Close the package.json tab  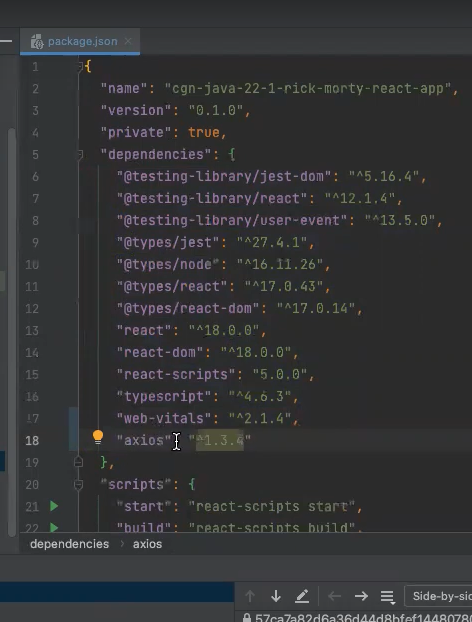click(x=128, y=41)
